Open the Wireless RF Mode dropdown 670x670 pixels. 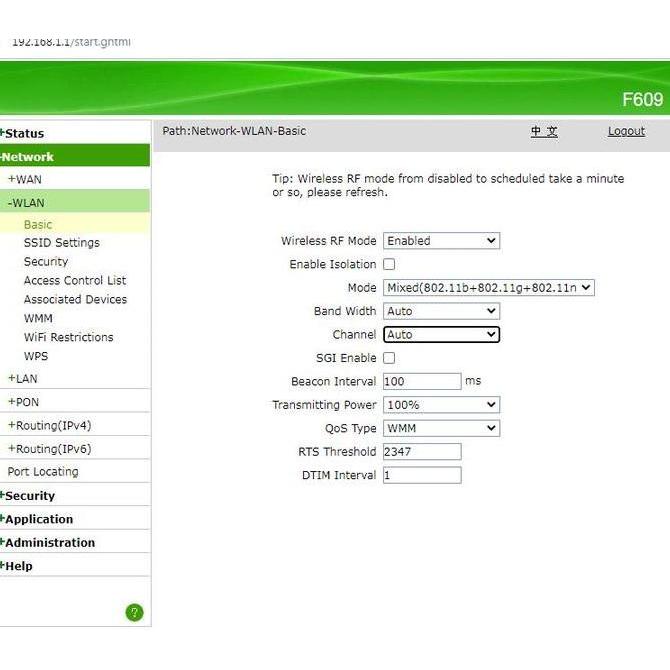(441, 241)
